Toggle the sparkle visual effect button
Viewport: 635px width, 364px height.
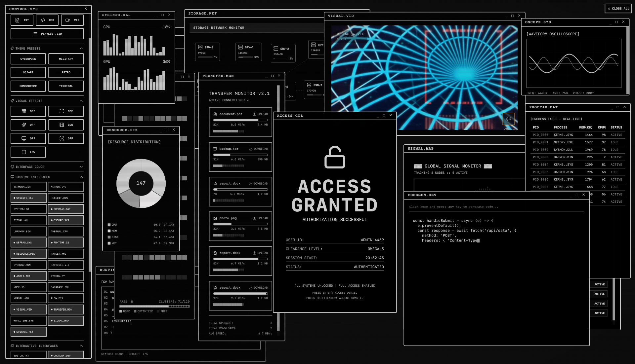click(28, 125)
